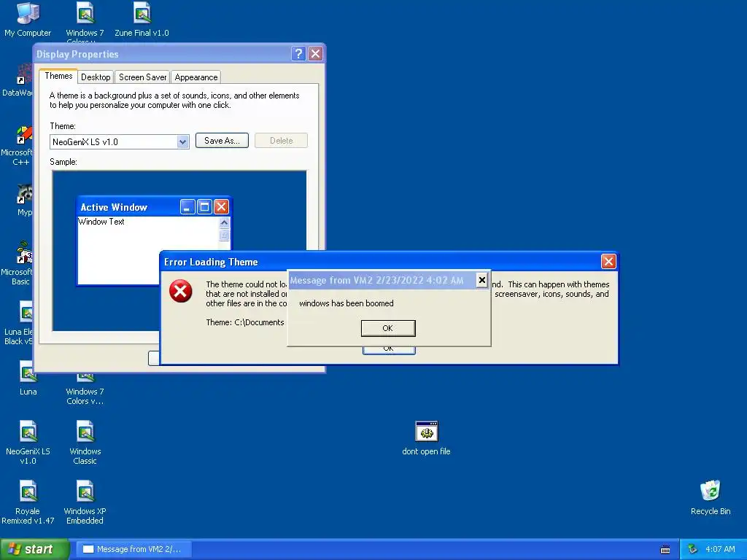The image size is (747, 560).
Task: Switch to the Desktop tab
Action: (96, 77)
